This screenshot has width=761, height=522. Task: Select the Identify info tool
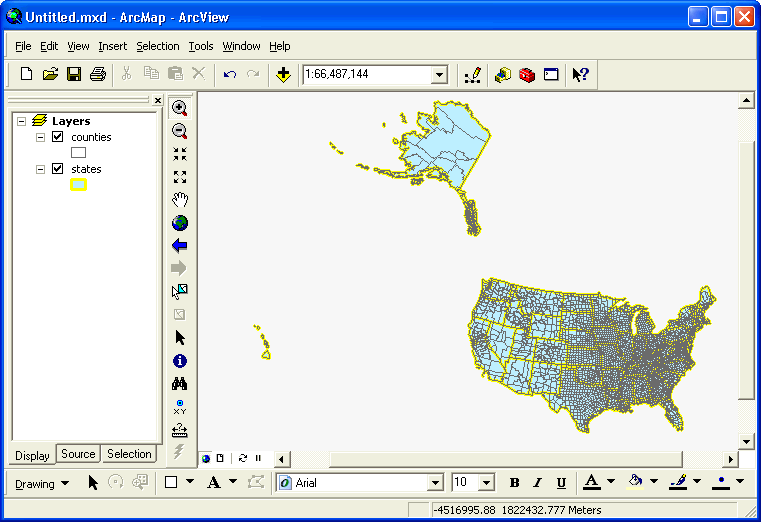[x=180, y=361]
